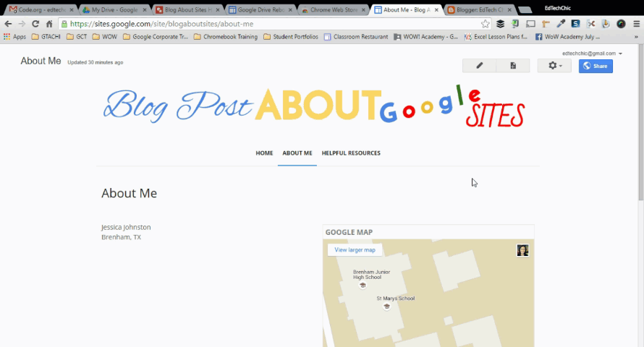Click the St Marys School map marker
Screen dimensions: 644x347
(386, 307)
